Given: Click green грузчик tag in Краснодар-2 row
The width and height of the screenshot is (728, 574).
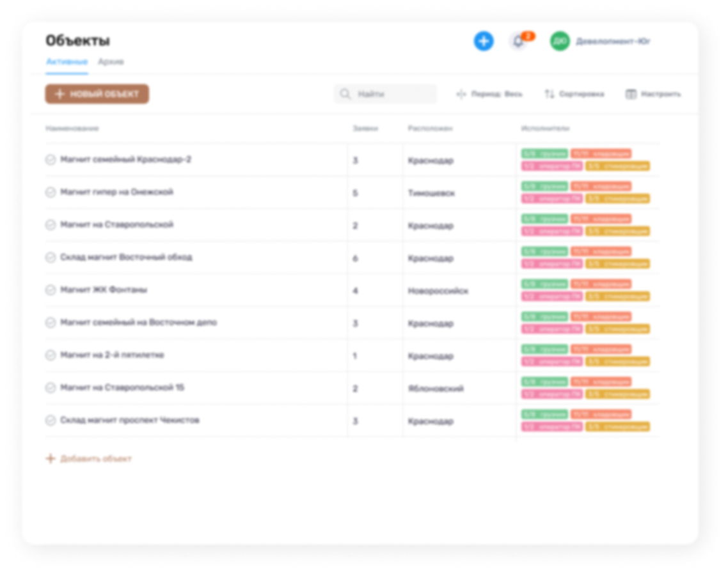Looking at the screenshot, I should pos(544,153).
